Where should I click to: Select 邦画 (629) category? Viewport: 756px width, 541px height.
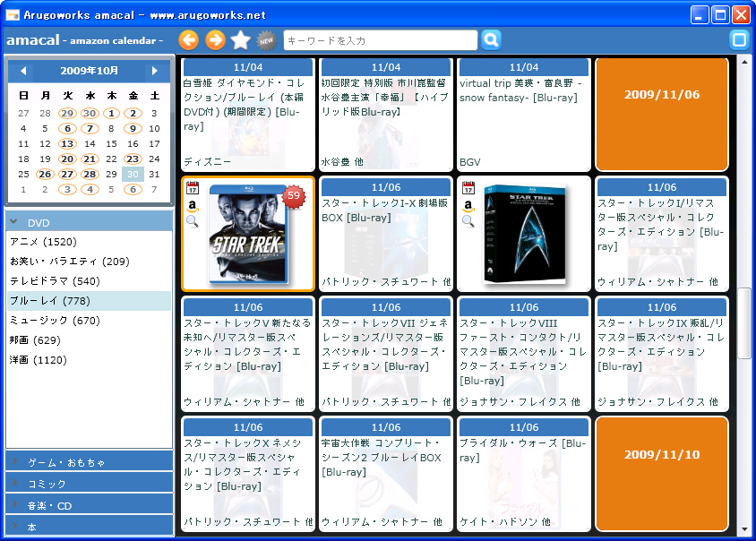pos(90,340)
